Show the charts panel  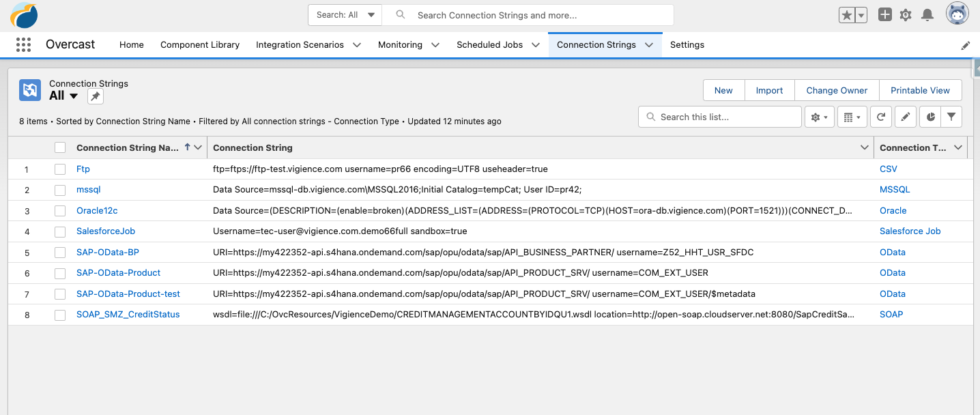pyautogui.click(x=931, y=117)
